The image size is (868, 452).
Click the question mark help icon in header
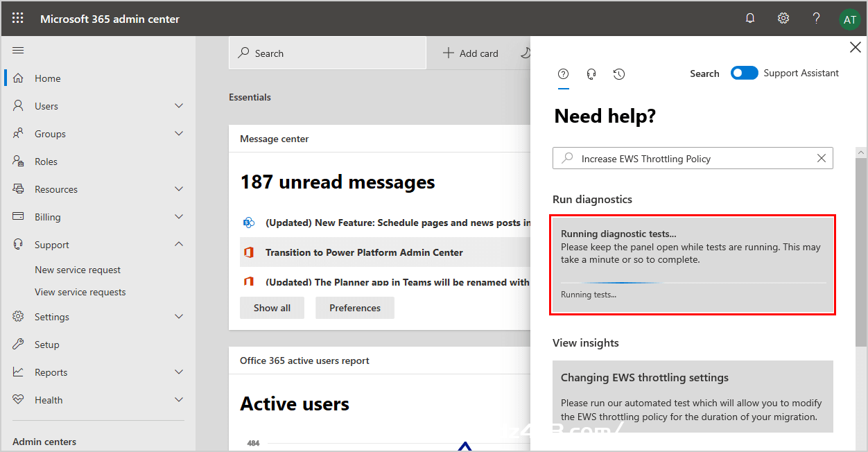tap(817, 19)
